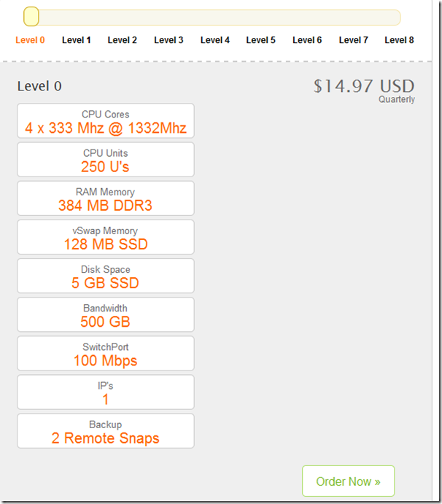The width and height of the screenshot is (442, 504).
Task: Click the SwitchPort 100 Mbps box
Action: [x=106, y=353]
